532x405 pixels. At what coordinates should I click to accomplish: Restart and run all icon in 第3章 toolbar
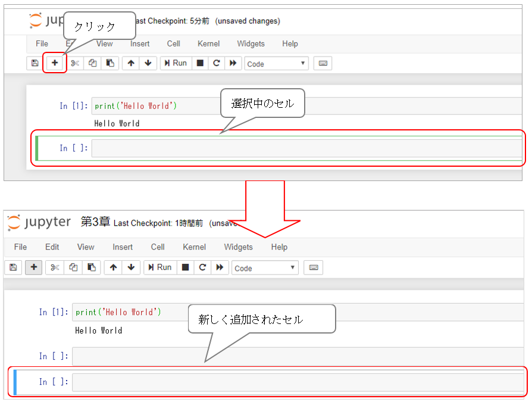pos(219,267)
